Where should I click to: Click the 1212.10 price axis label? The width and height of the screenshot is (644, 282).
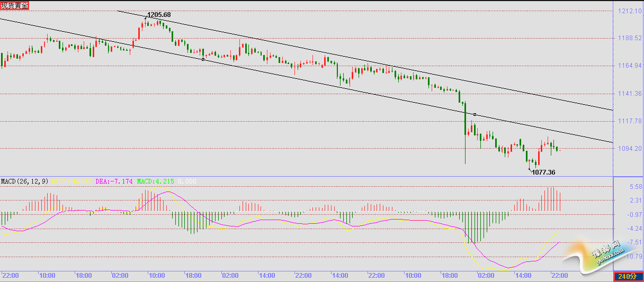(629, 11)
